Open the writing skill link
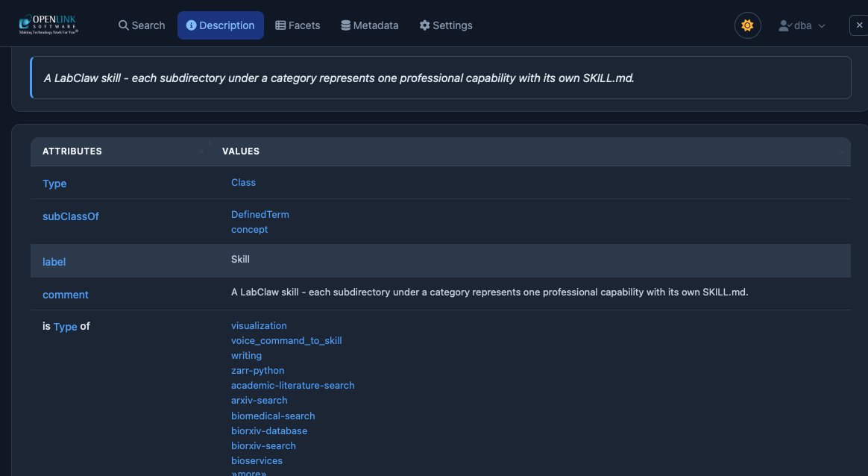Screen dimensions: 868x476 (x=246, y=356)
